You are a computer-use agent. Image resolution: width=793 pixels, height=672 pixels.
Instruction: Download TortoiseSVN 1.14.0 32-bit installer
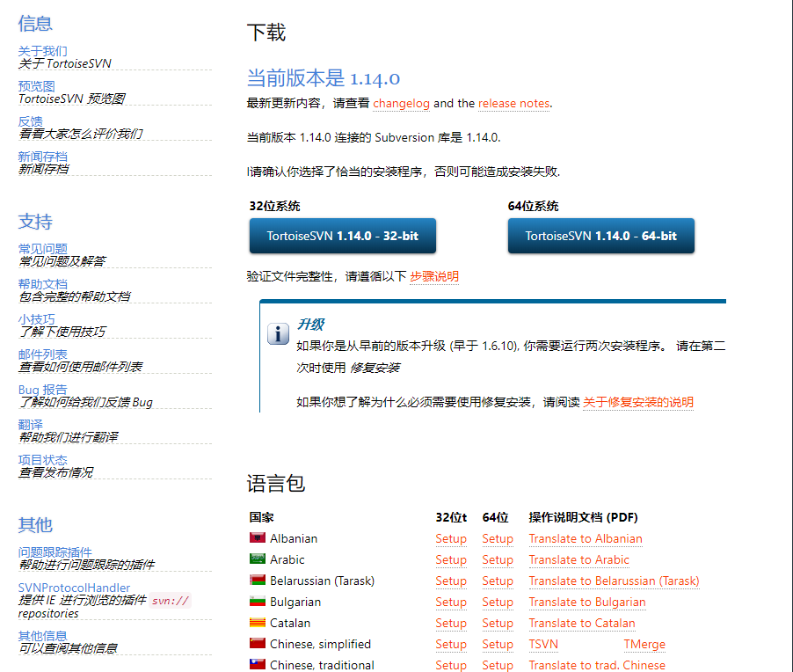click(342, 236)
